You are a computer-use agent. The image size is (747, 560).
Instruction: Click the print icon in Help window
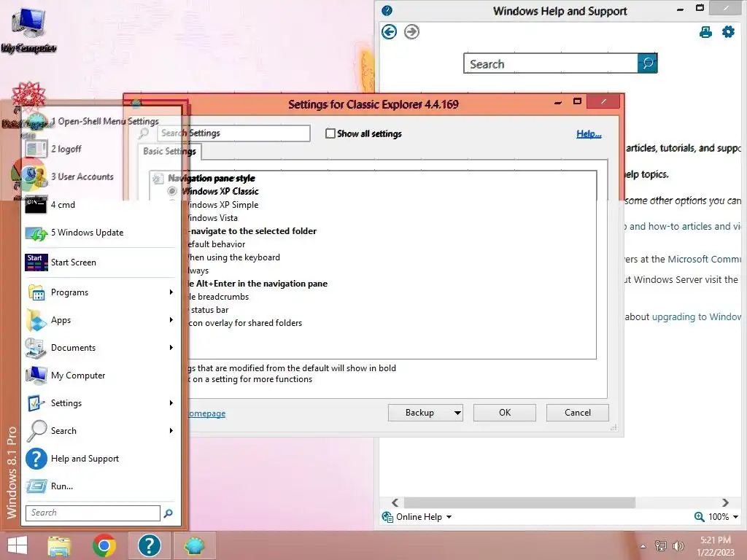705,32
